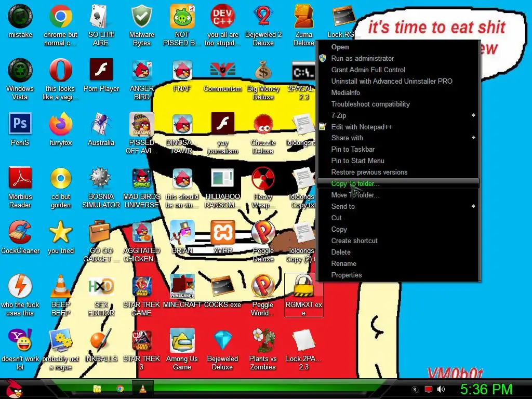This screenshot has width=532, height=399.
Task: Open the volume speaker tray icon
Action: click(x=441, y=389)
